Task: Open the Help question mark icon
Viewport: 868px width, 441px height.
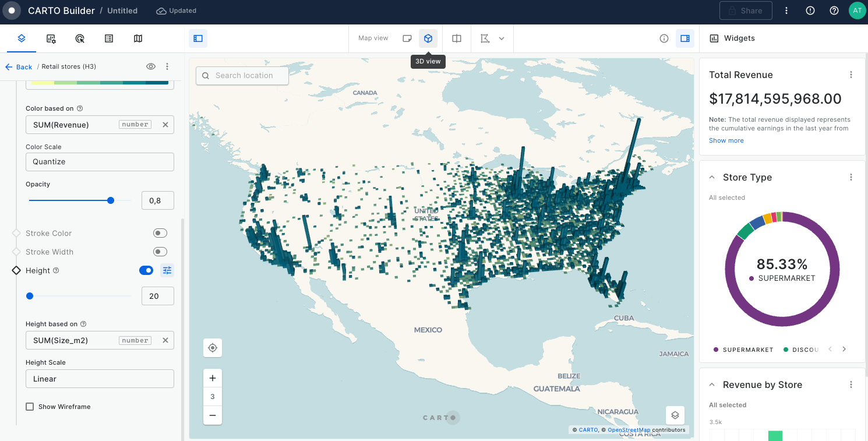Action: (834, 10)
